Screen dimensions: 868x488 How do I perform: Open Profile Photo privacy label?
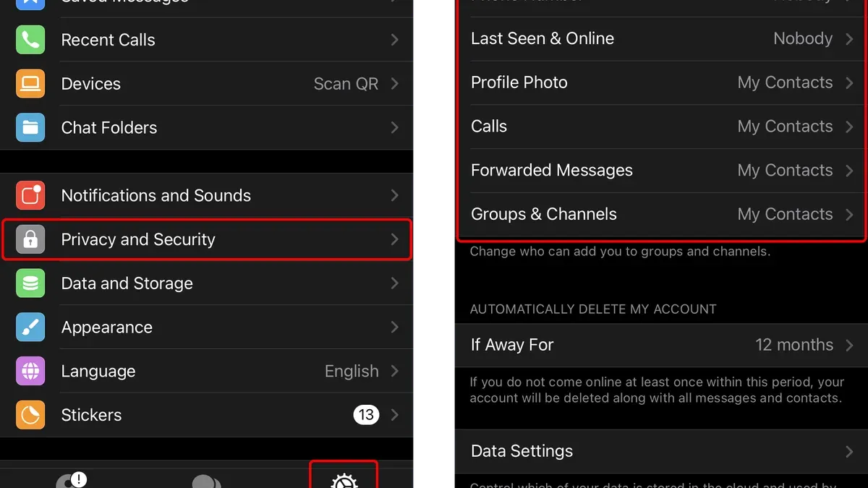pyautogui.click(x=519, y=82)
